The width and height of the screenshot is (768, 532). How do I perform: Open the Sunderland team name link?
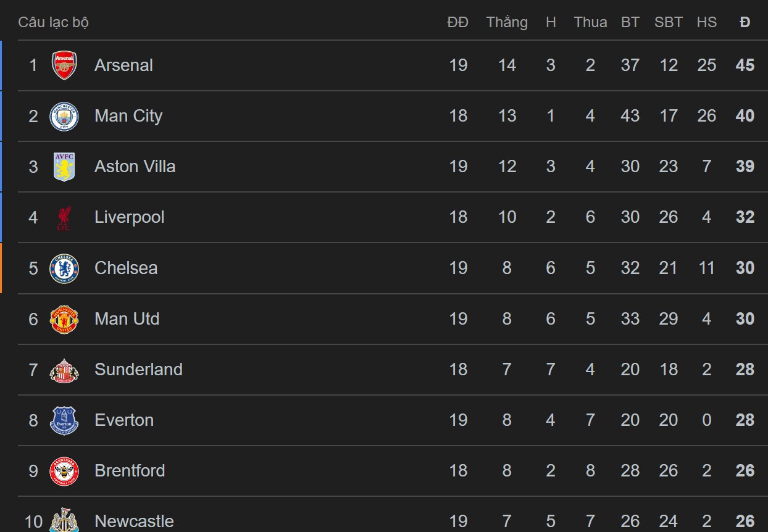pyautogui.click(x=138, y=370)
